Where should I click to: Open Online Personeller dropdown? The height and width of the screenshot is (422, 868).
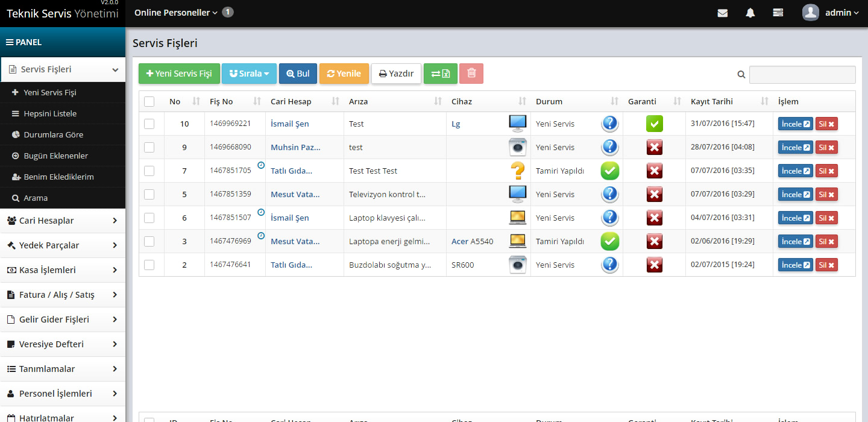point(176,13)
